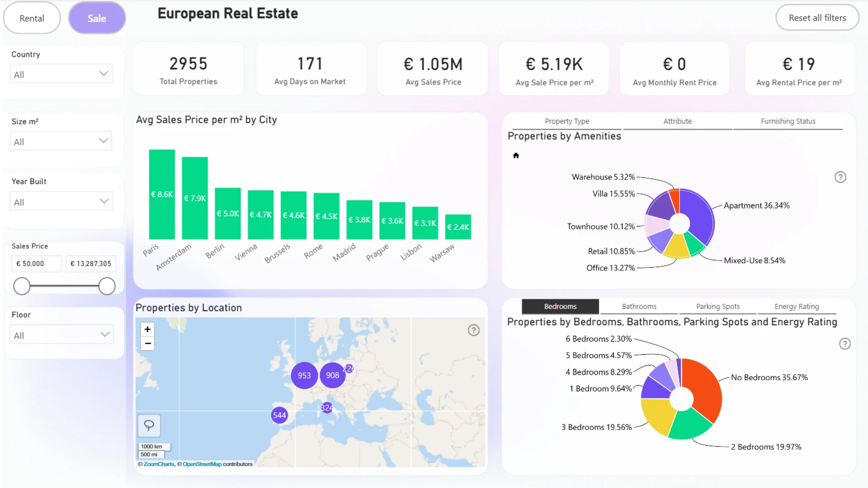Open the Size m² dropdown
This screenshot has width=868, height=488.
[61, 141]
